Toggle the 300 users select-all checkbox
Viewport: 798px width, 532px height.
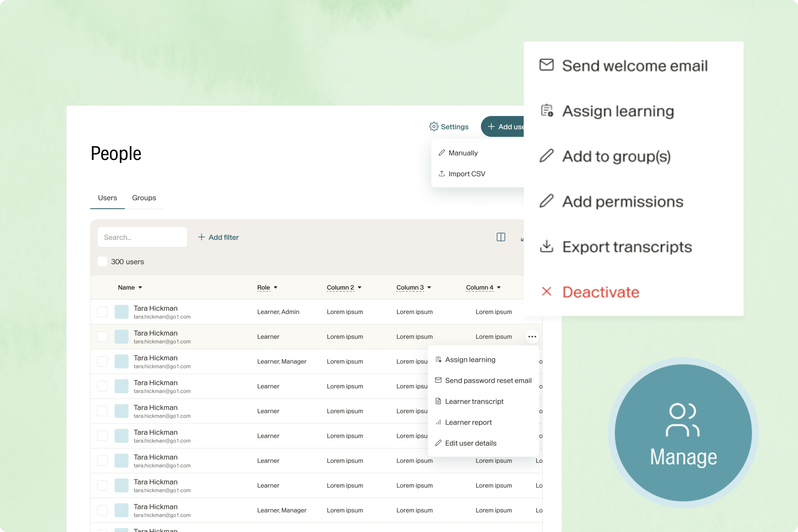102,261
